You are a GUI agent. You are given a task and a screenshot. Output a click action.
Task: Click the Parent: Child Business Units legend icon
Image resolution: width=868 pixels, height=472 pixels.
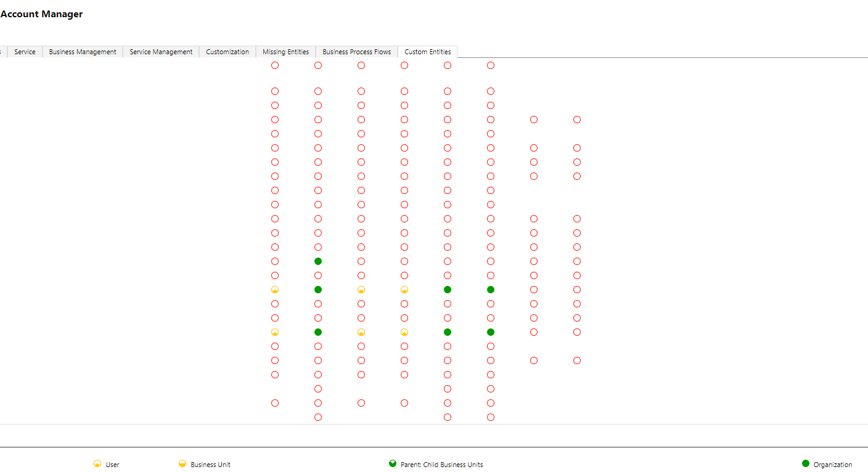(x=393, y=464)
